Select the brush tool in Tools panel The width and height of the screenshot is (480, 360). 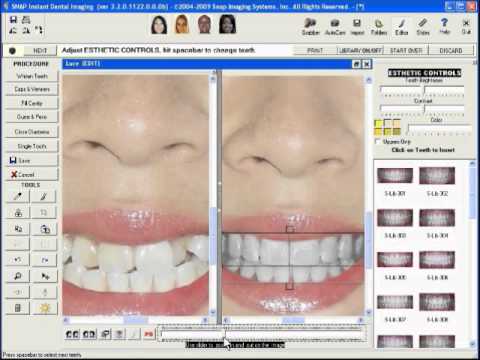[44, 196]
